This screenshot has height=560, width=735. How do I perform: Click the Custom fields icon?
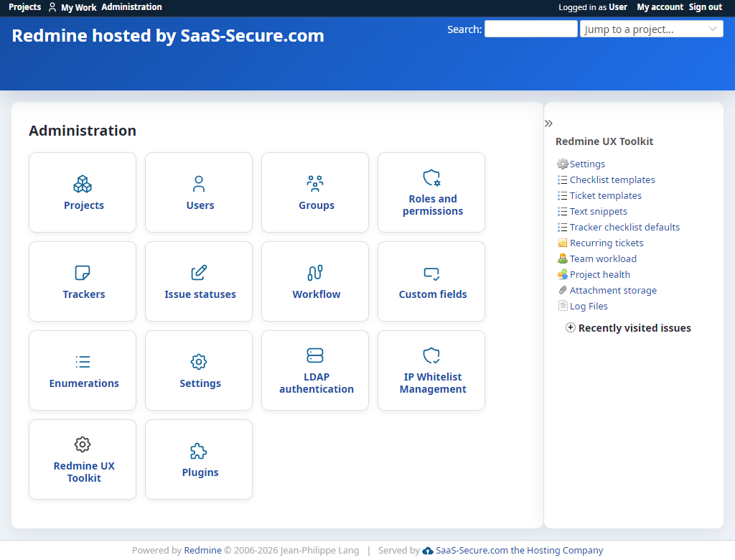[x=431, y=274]
